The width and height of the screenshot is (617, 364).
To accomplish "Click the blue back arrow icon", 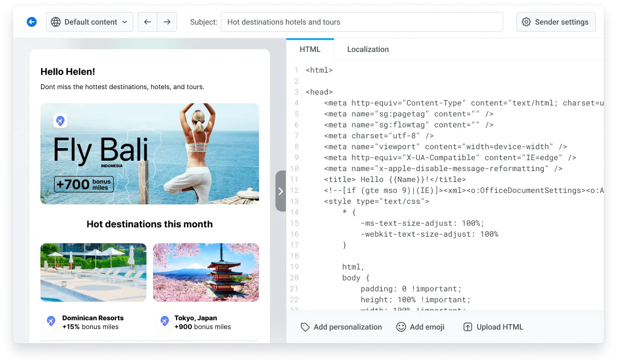I will [31, 22].
